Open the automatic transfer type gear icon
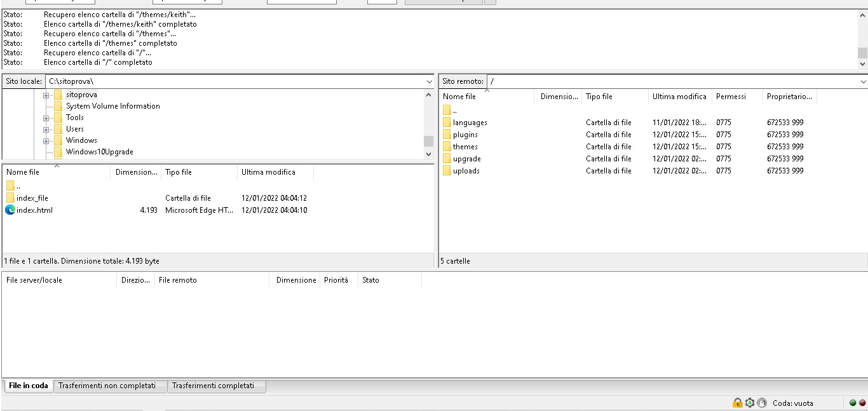The image size is (868, 411). (x=749, y=403)
